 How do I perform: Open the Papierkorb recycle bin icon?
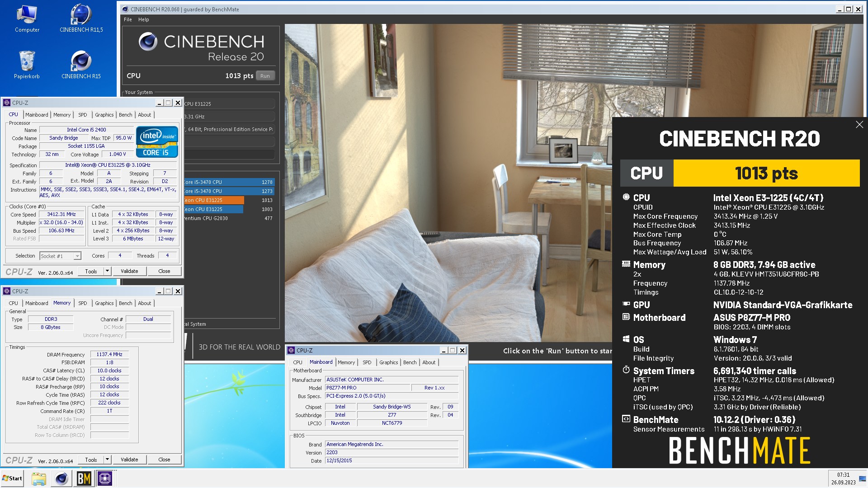tap(27, 65)
